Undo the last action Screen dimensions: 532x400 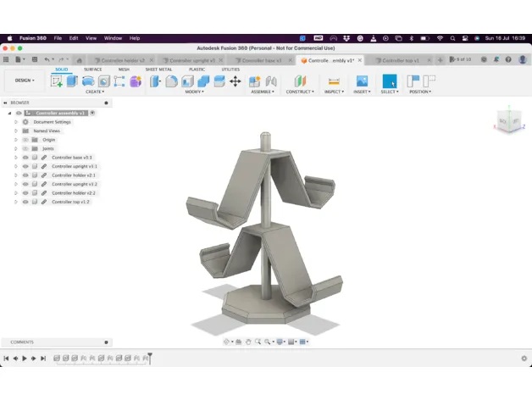pyautogui.click(x=47, y=60)
